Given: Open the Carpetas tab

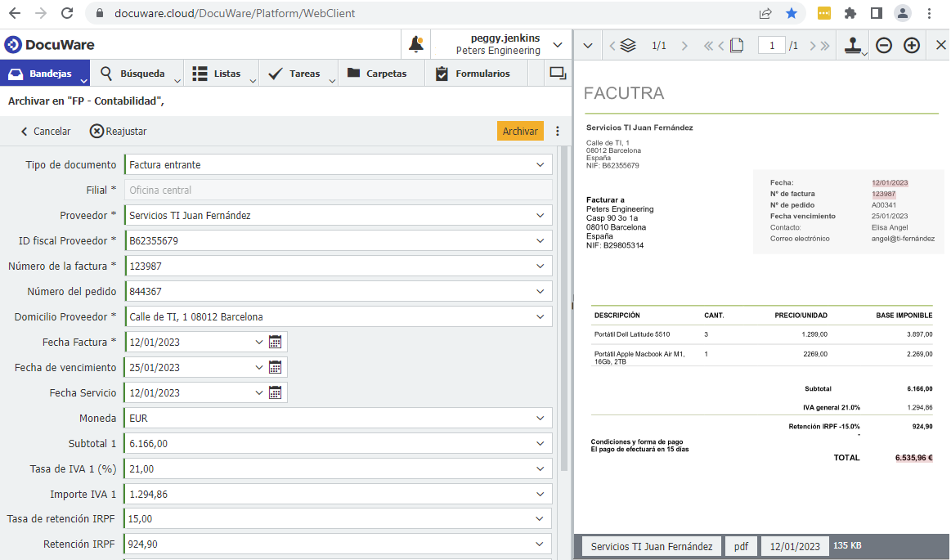Looking at the screenshot, I should [377, 74].
